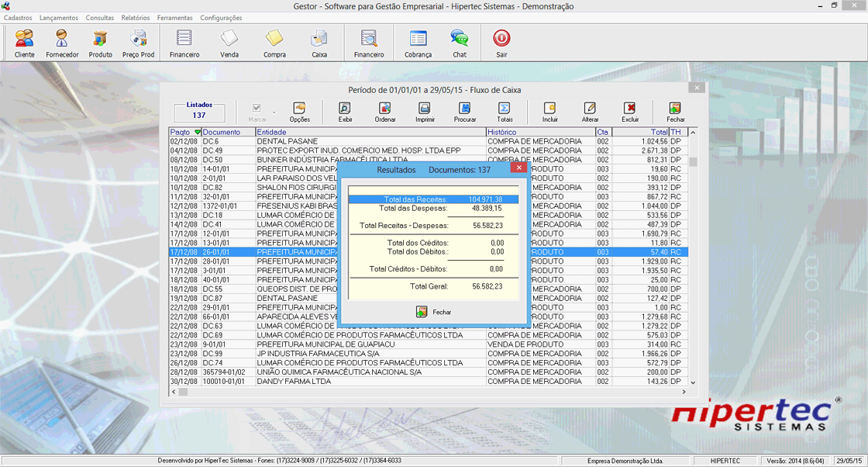Viewport: 868px width, 467px height.
Task: Open the Preço Prod icon
Action: click(x=139, y=43)
